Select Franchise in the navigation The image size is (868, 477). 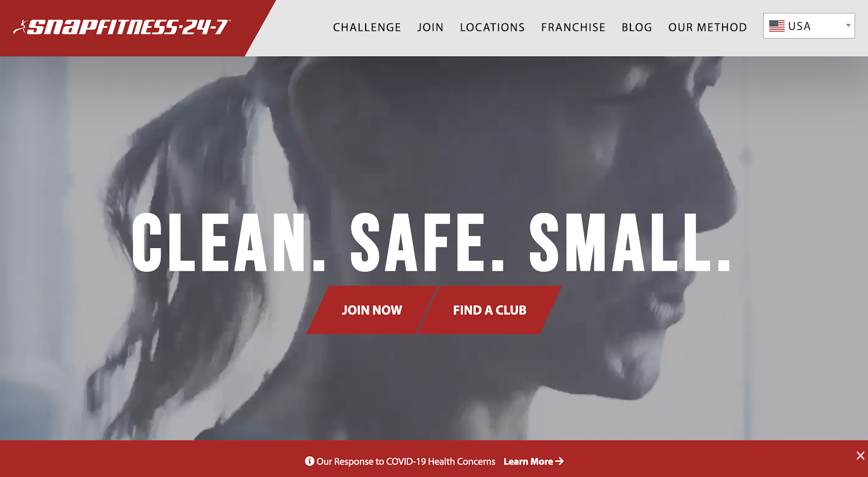click(x=573, y=27)
